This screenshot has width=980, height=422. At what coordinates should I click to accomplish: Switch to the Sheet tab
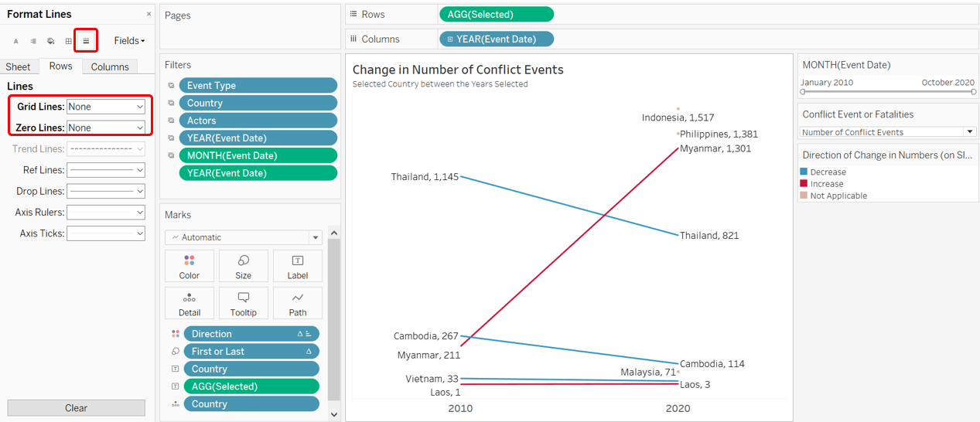19,66
